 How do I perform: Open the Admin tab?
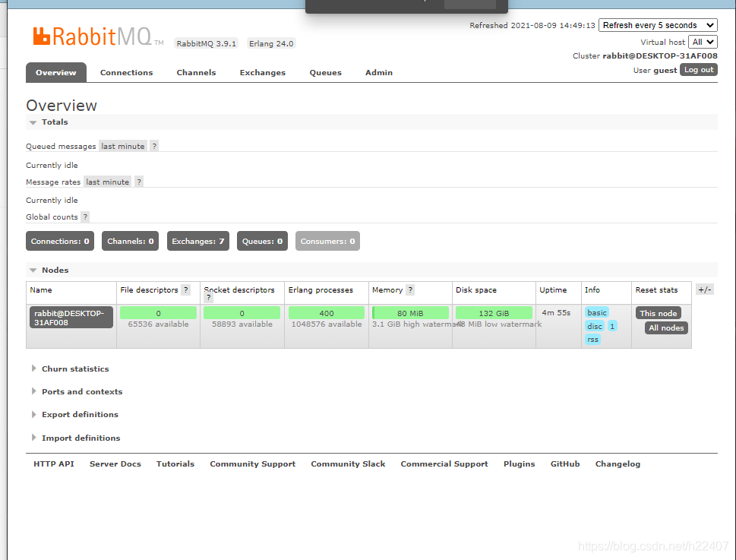pyautogui.click(x=379, y=72)
